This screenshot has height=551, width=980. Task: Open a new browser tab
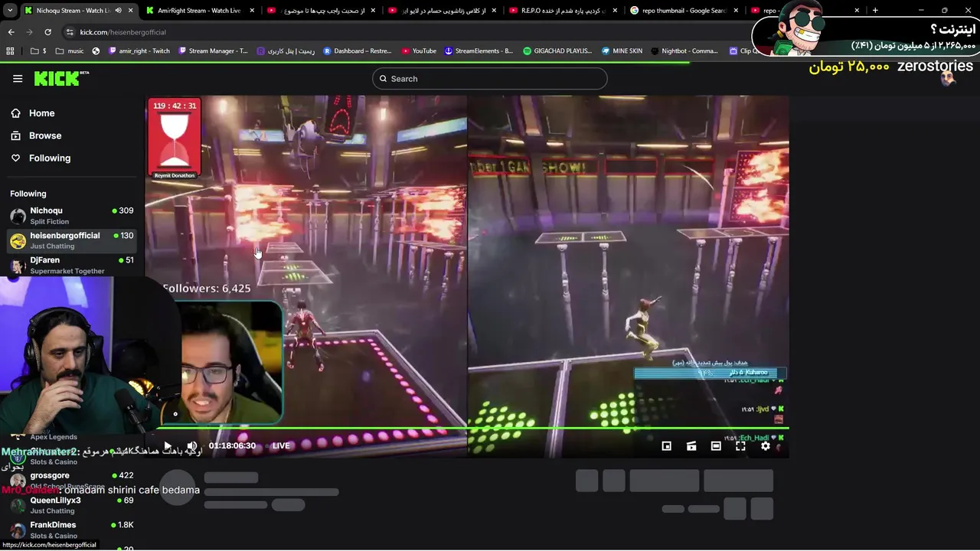pos(875,11)
